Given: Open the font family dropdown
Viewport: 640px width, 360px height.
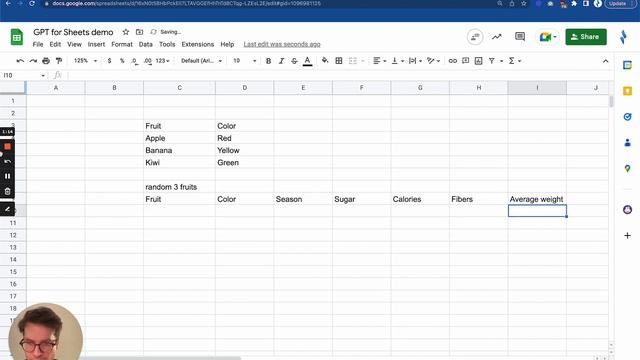Looking at the screenshot, I should pyautogui.click(x=201, y=61).
